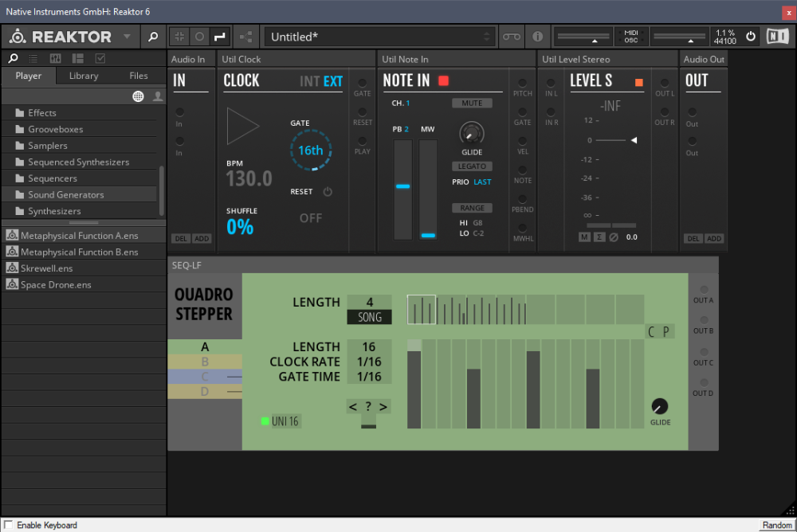Toggle the LEGATO button

tap(472, 166)
